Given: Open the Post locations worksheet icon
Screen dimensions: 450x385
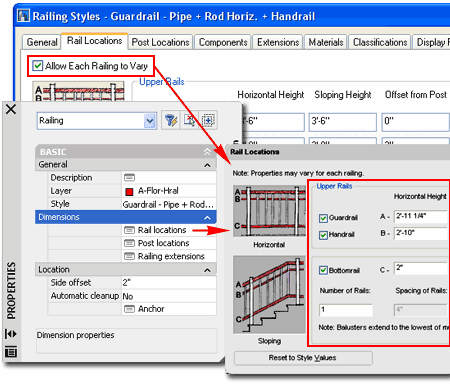Looking at the screenshot, I should [x=129, y=243].
